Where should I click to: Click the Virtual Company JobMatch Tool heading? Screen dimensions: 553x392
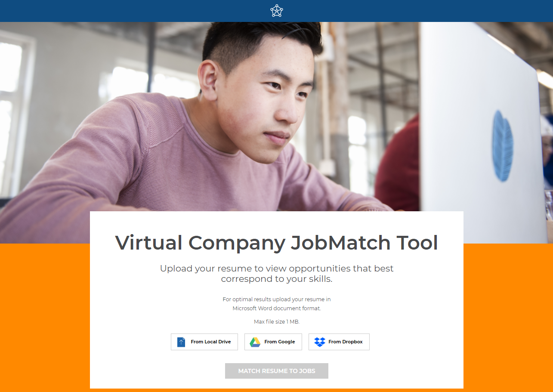(277, 243)
